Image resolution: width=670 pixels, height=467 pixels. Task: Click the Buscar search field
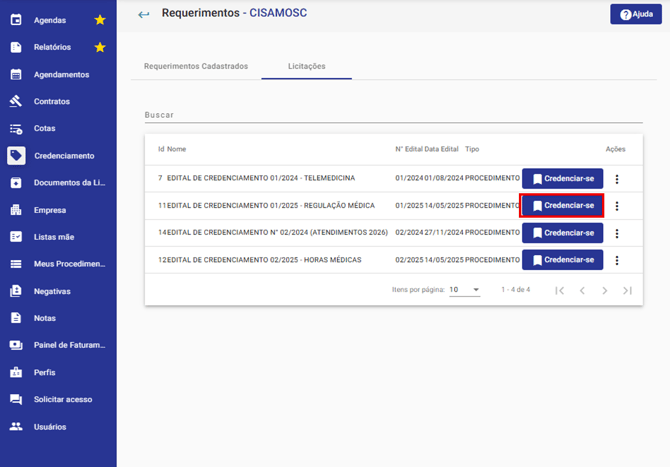pyautogui.click(x=394, y=115)
